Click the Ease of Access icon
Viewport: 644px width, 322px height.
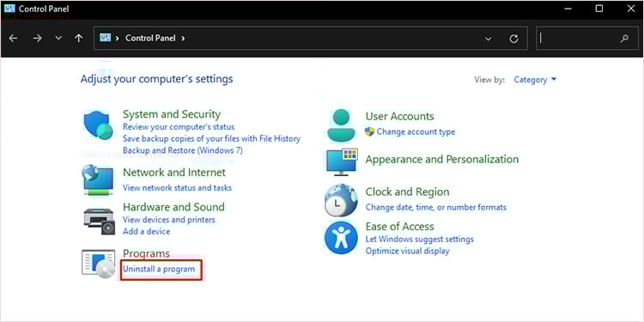[341, 239]
